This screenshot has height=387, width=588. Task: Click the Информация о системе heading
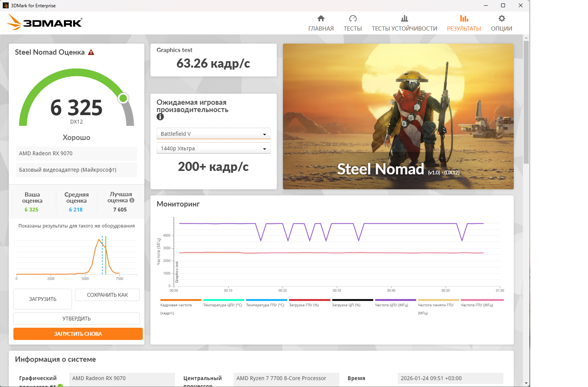(x=56, y=359)
